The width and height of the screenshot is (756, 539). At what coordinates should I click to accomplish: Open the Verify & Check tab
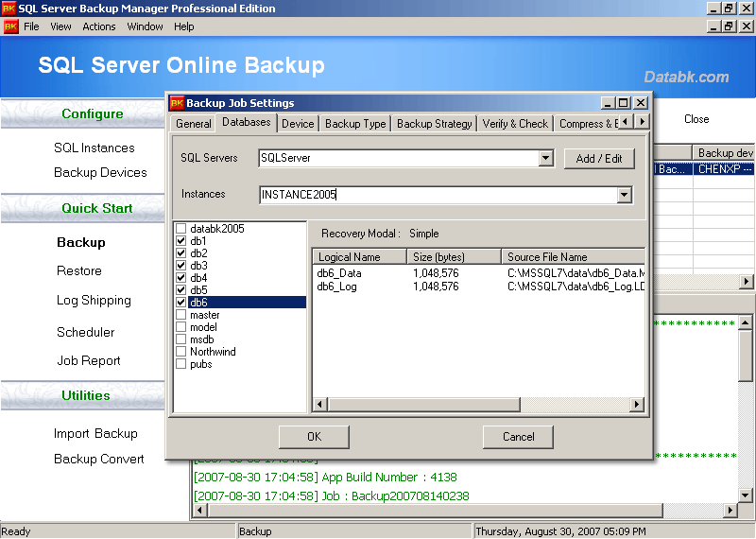coord(515,124)
